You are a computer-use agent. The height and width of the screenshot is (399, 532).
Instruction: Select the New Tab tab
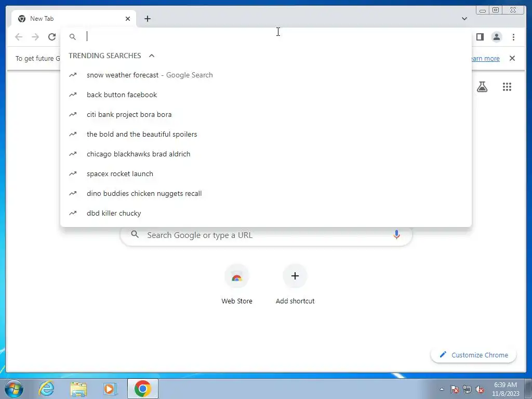pyautogui.click(x=74, y=19)
